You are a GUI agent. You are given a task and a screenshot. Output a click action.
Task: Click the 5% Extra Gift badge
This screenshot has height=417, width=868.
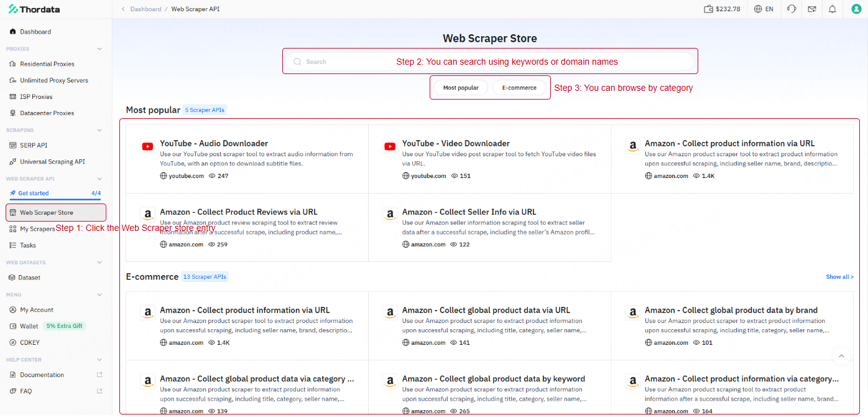pos(65,326)
